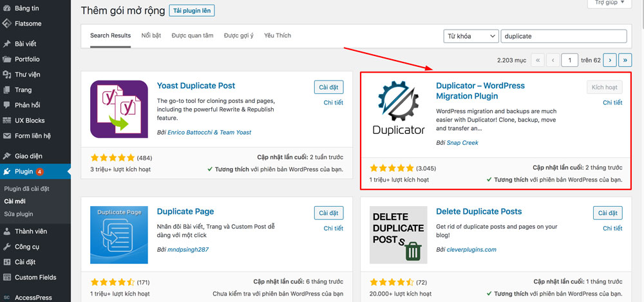Open author cleverplugins.com link
The height and width of the screenshot is (302, 644).
tap(471, 249)
